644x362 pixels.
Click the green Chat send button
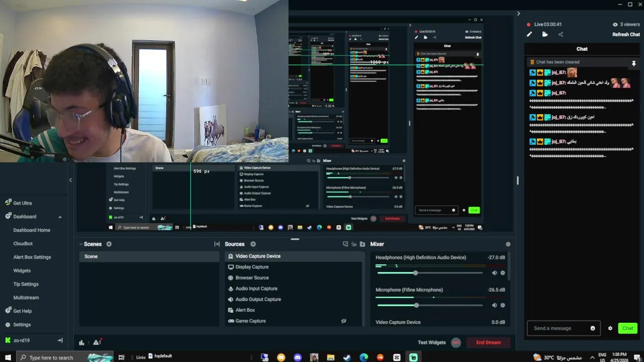(627, 328)
